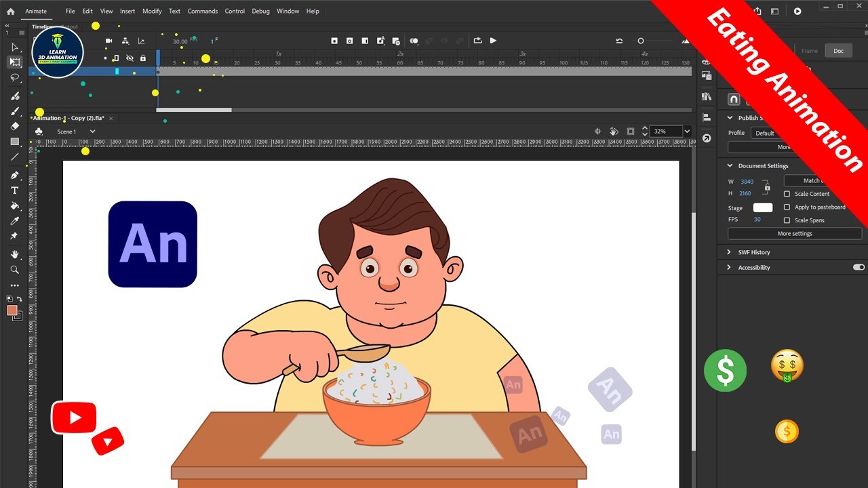868x488 pixels.
Task: Select the Rectangle tool
Action: 15,142
